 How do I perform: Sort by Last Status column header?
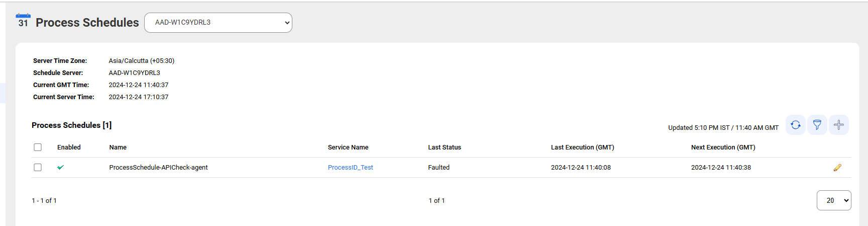(x=445, y=147)
